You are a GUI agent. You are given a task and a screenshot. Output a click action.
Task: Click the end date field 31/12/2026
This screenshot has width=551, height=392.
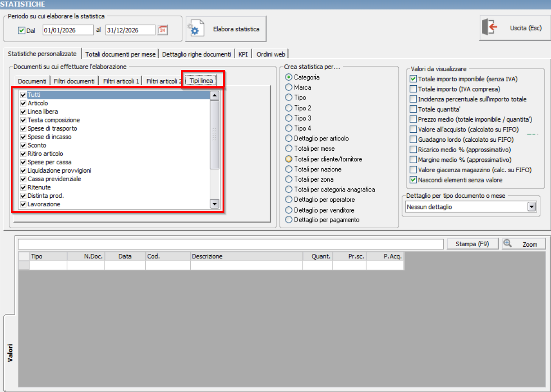point(131,30)
